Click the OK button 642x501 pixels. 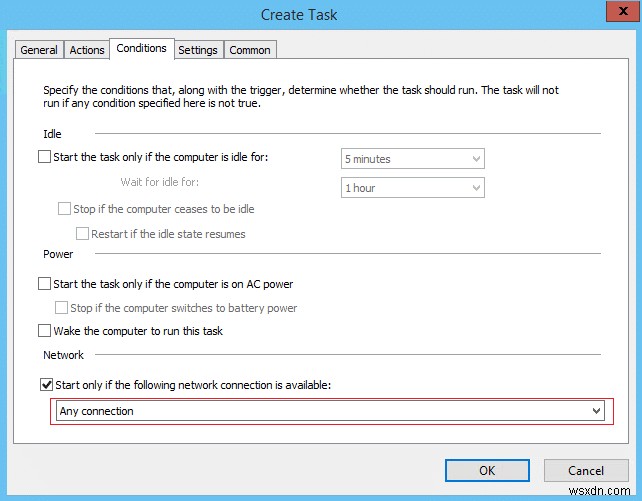pos(487,471)
